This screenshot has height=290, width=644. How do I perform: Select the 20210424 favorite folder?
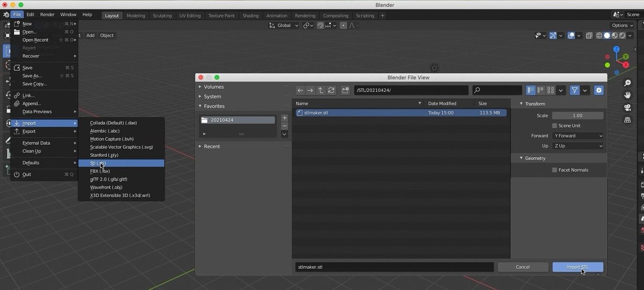(x=238, y=120)
